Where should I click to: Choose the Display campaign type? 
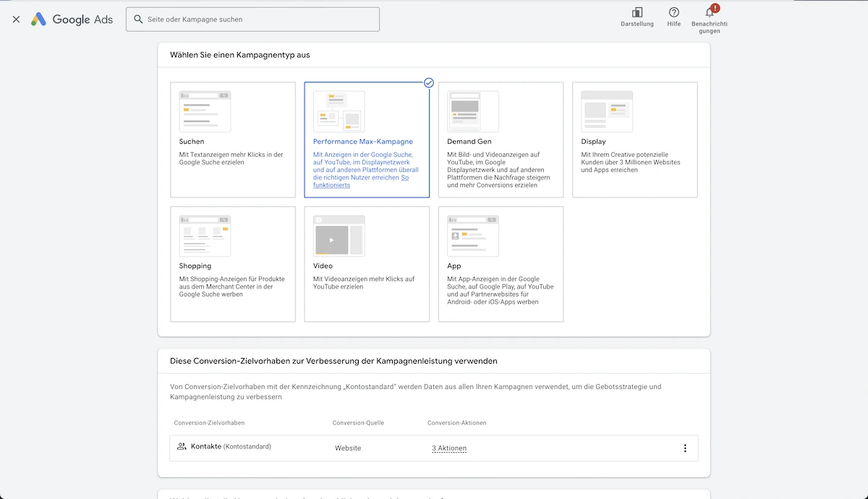pos(635,140)
